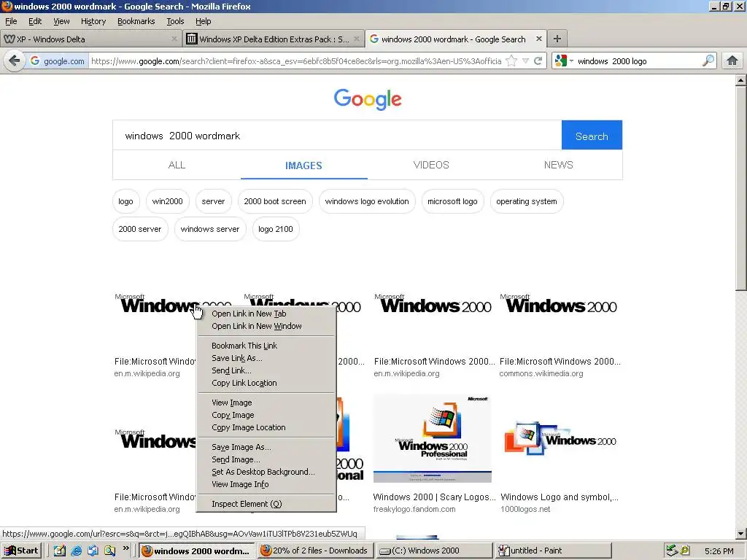Click the search quick launch icon with magnifier
Image resolution: width=747 pixels, height=560 pixels.
(x=109, y=551)
